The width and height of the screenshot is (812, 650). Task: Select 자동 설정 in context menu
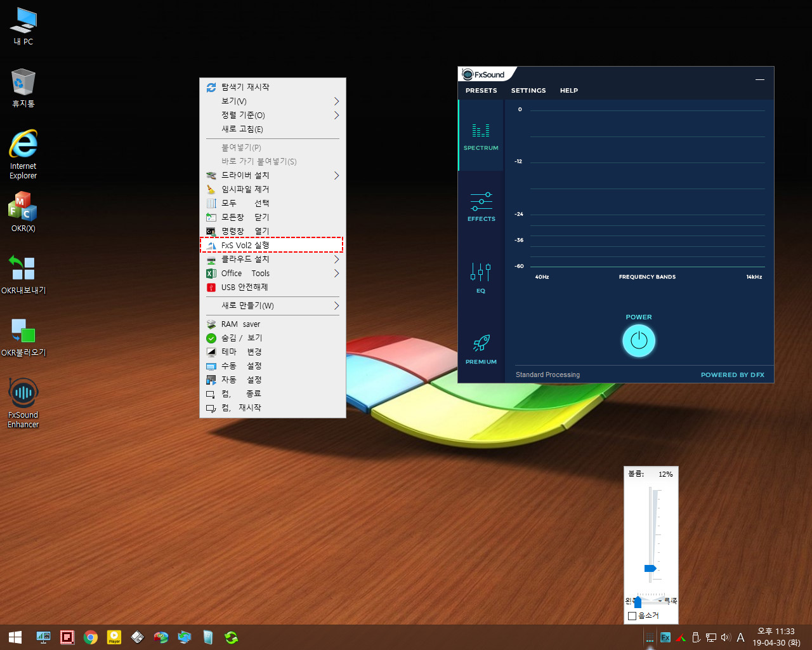[273, 380]
